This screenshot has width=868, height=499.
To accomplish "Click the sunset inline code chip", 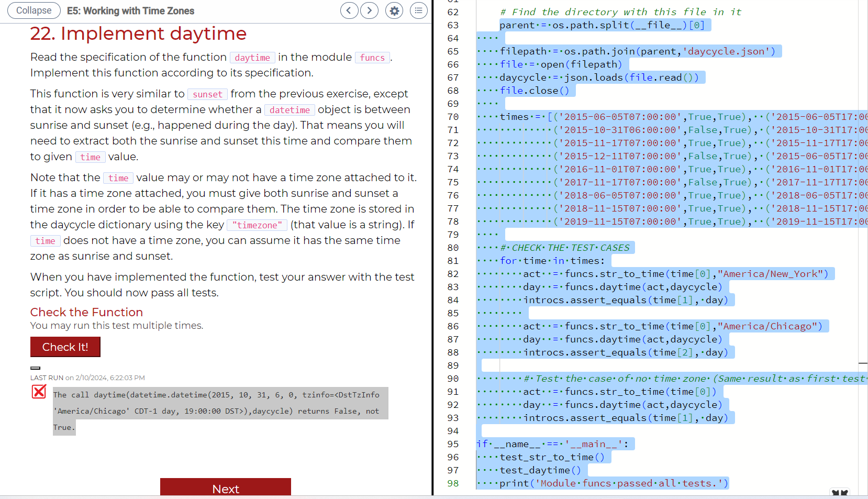I will [x=207, y=94].
